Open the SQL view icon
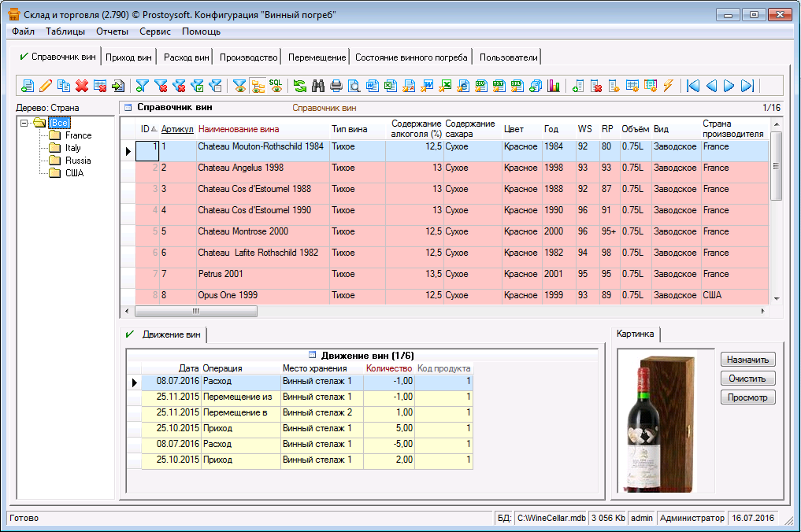The height and width of the screenshot is (532, 801). 276,86
